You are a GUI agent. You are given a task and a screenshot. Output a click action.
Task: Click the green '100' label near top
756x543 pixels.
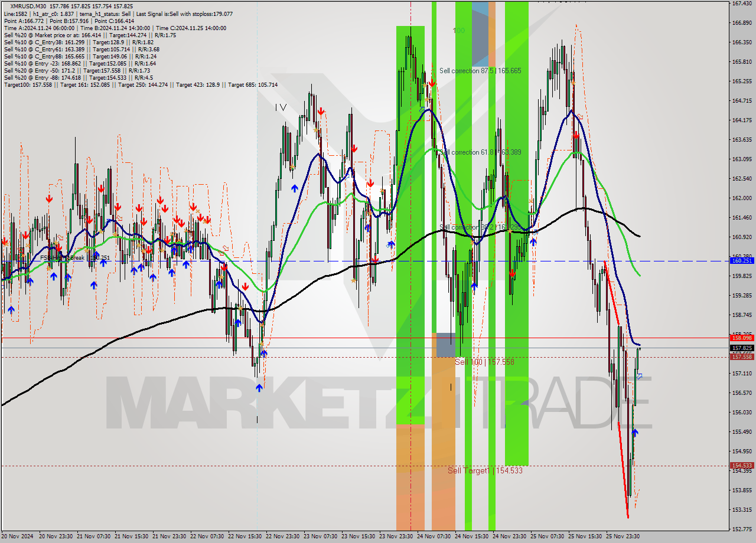pyautogui.click(x=458, y=30)
